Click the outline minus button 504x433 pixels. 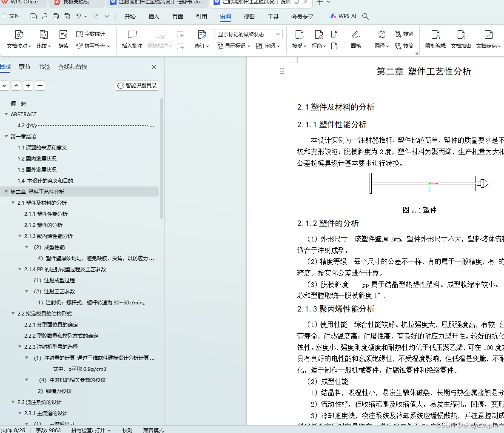(x=40, y=86)
